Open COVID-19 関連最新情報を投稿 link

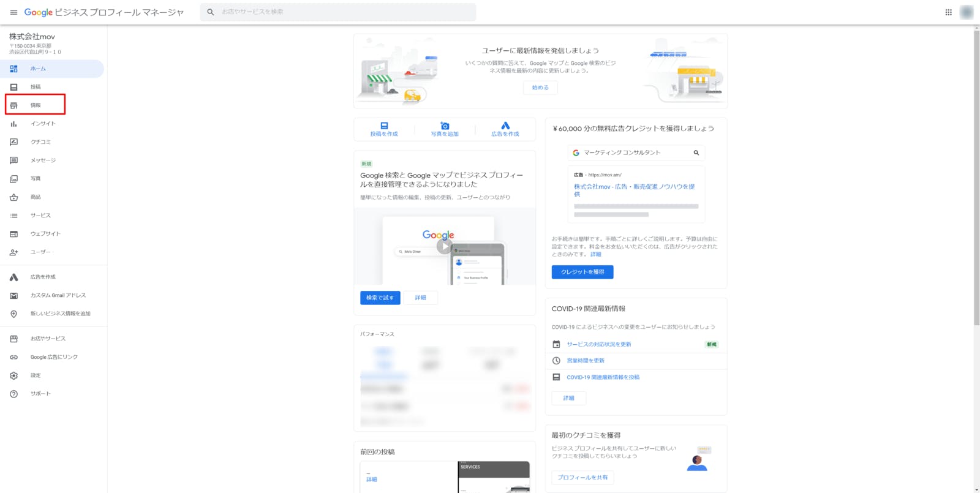point(603,377)
